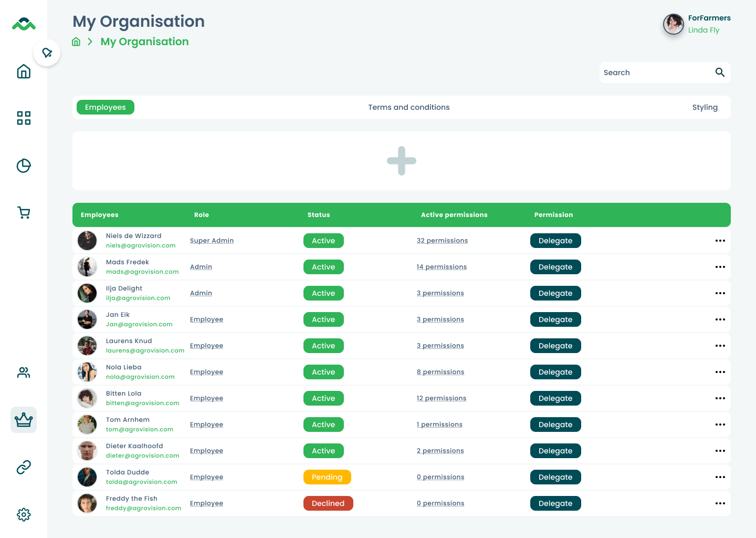This screenshot has width=756, height=538.
Task: Open three-dot menu for Tolda Dudde
Action: coord(720,477)
